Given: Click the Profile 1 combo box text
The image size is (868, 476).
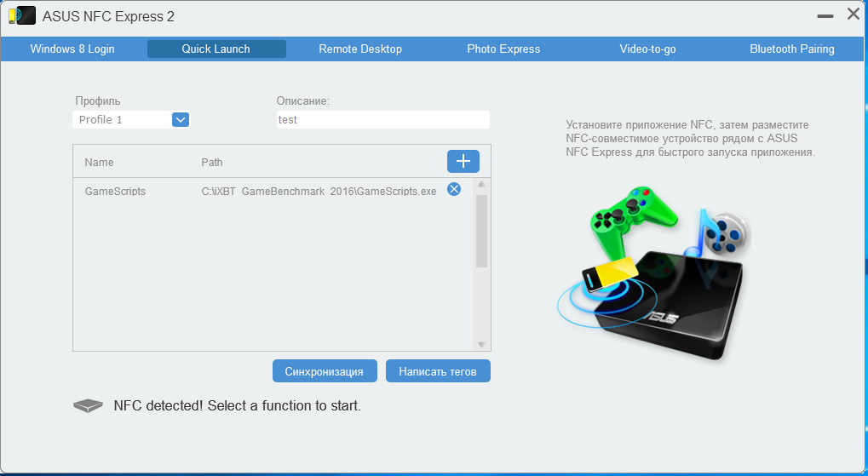Looking at the screenshot, I should pyautogui.click(x=101, y=119).
